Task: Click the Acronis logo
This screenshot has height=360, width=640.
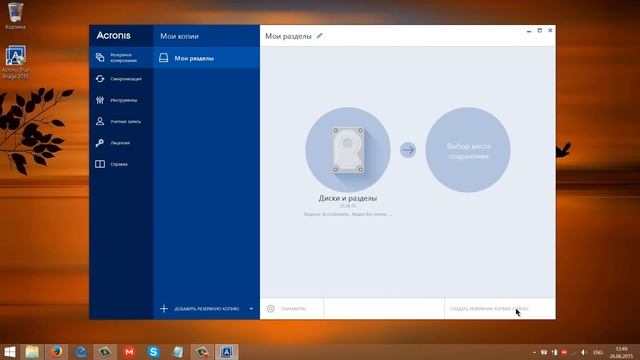Action: (x=113, y=36)
